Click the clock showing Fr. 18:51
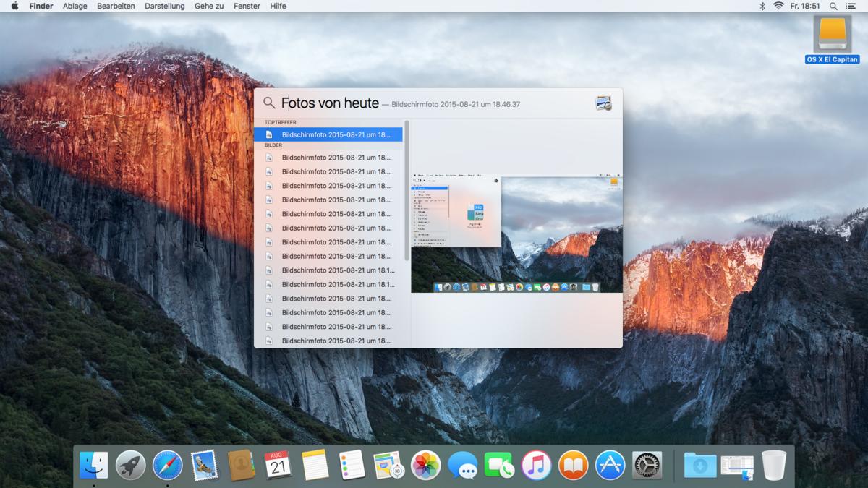868x488 pixels. click(x=805, y=6)
